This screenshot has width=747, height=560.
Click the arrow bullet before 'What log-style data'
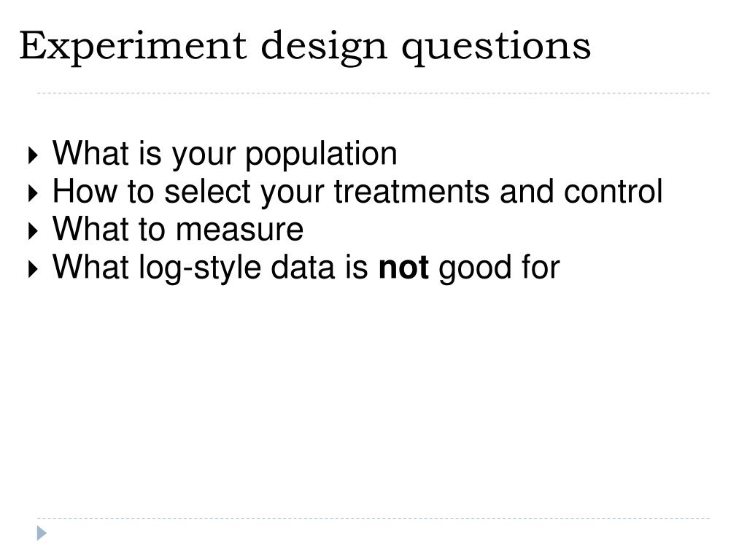coord(33,269)
